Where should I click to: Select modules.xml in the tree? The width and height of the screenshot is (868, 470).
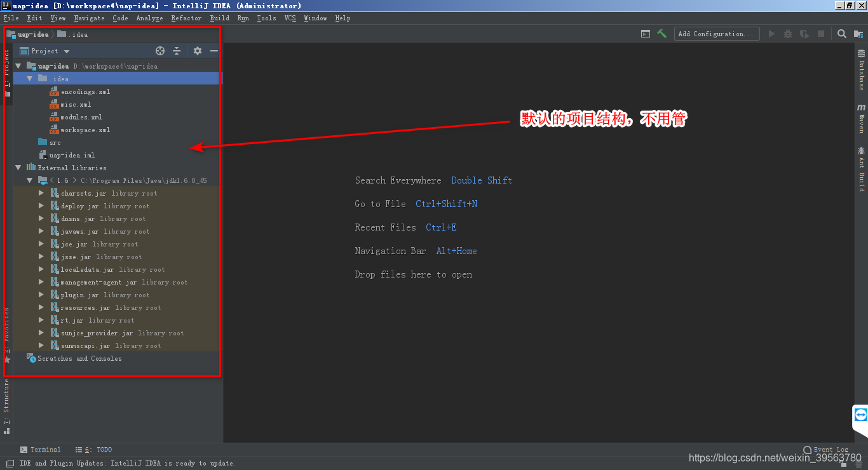81,117
